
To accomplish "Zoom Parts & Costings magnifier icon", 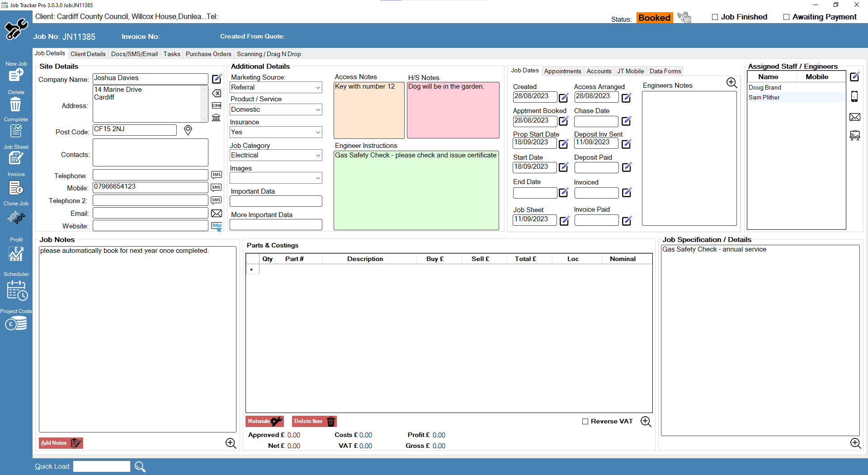I will [x=646, y=422].
